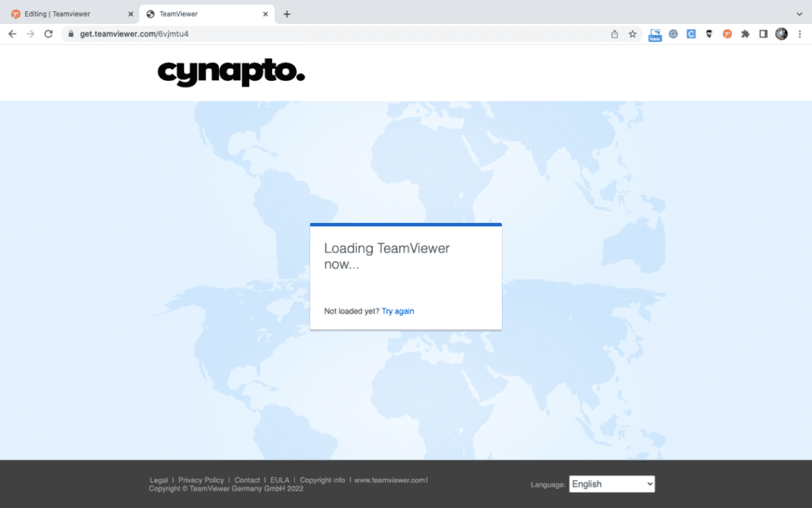Image resolution: width=812 pixels, height=508 pixels.
Task: Open the user profile avatar
Action: [x=781, y=34]
